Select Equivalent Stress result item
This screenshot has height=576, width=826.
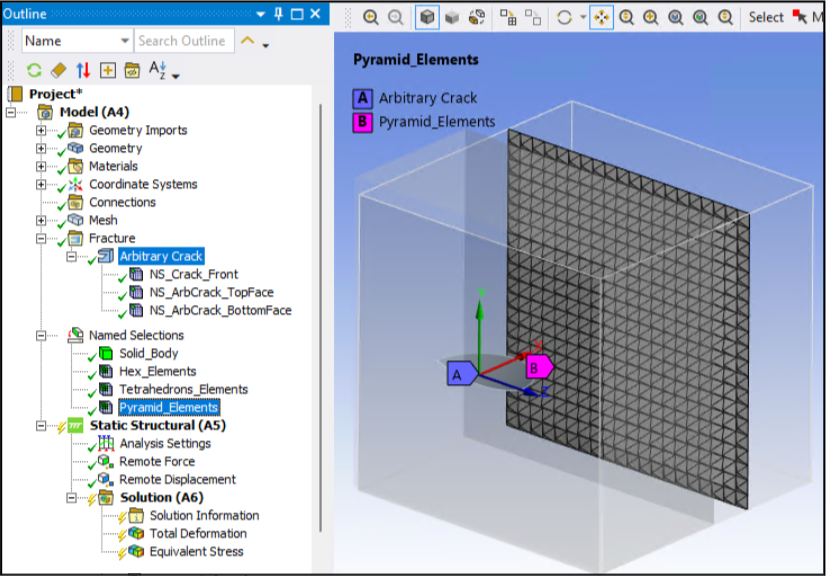click(x=196, y=551)
